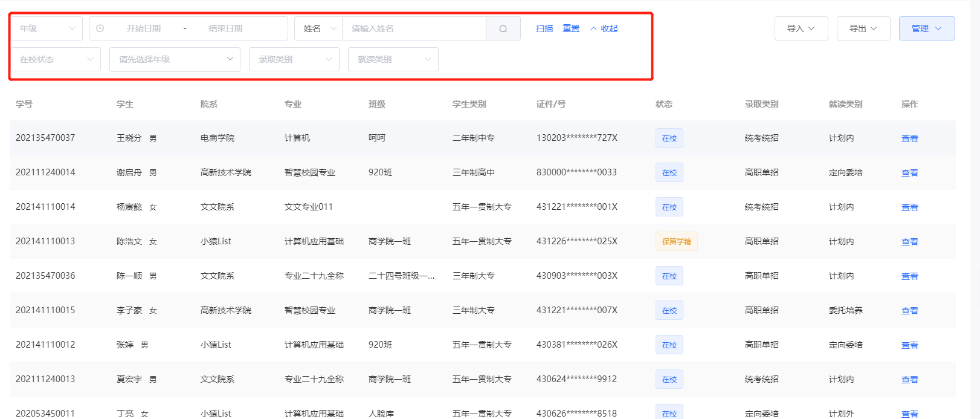Click the 二十四号班级一... class cell
The width and height of the screenshot is (980, 419).
tap(401, 276)
